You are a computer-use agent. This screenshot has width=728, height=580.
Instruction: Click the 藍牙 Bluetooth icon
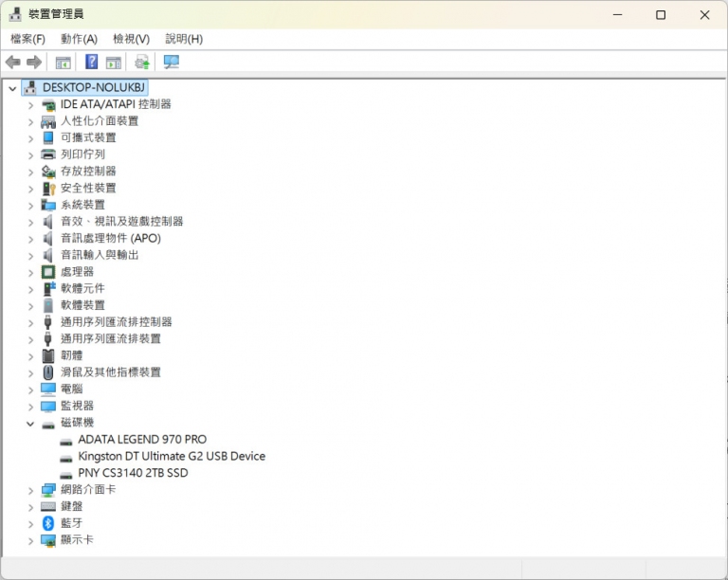[x=48, y=523]
